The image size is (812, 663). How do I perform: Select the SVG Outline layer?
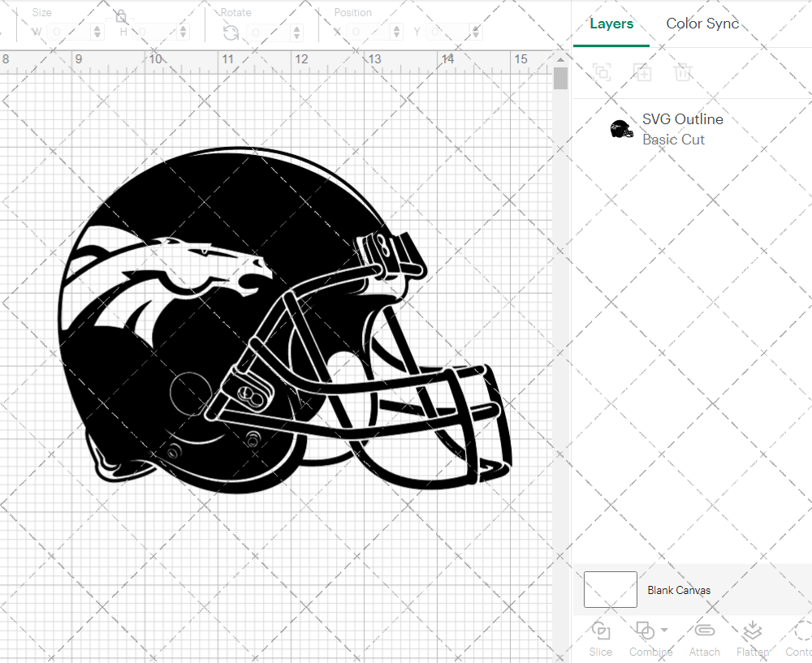click(682, 129)
